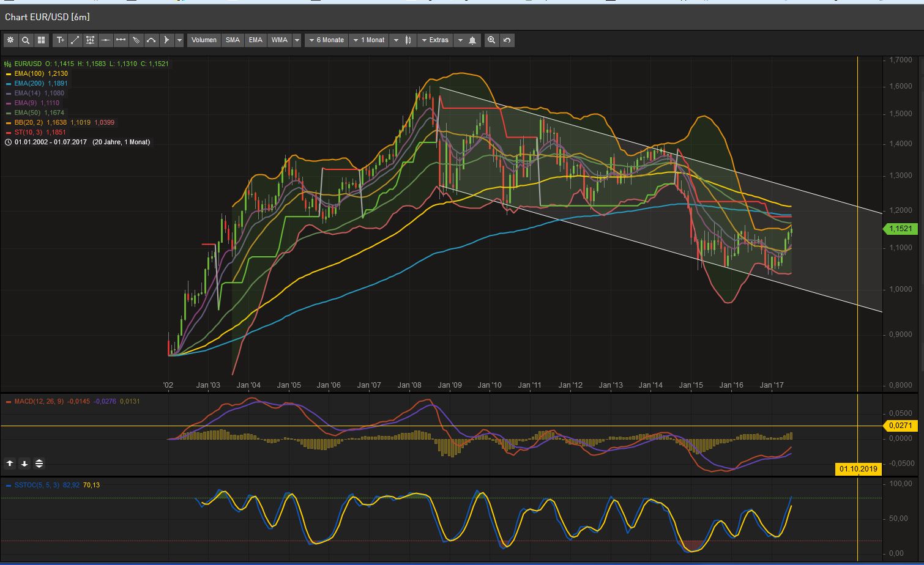Select the text annotation T+ tool

click(60, 40)
